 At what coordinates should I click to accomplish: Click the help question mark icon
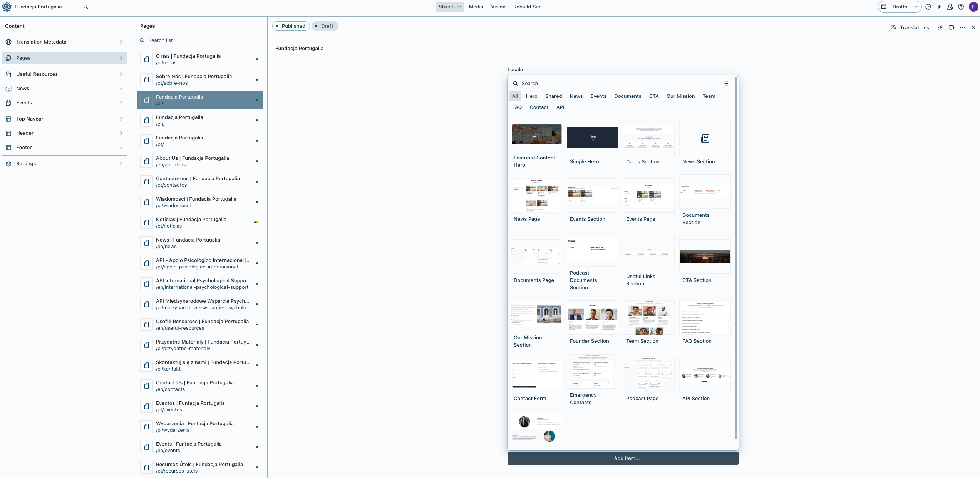961,7
